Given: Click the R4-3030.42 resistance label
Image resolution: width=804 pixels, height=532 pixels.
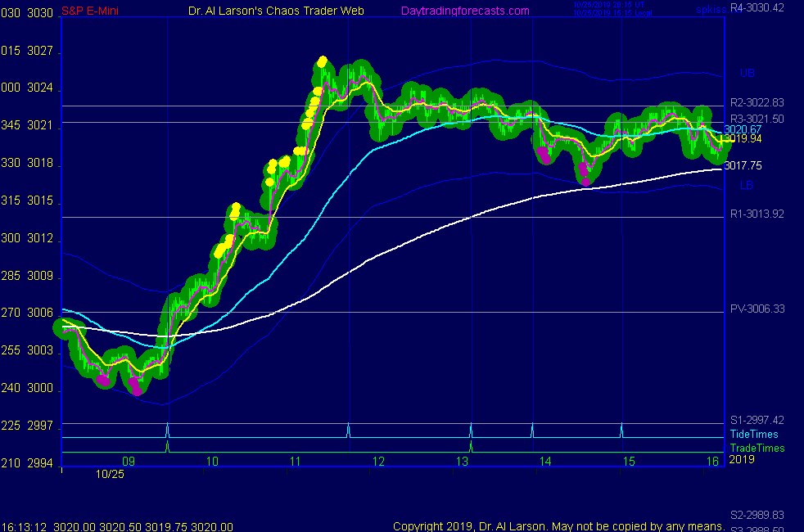Looking at the screenshot, I should click(757, 7).
